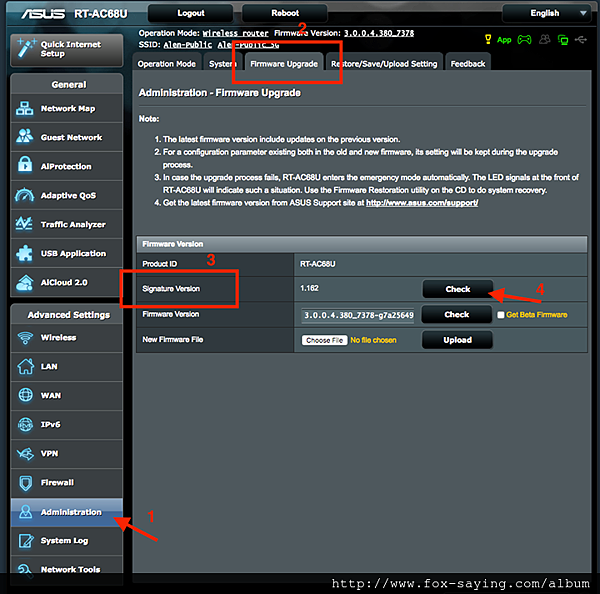Select the Firmware Upgrade tab
600x594 pixels.
(x=284, y=64)
